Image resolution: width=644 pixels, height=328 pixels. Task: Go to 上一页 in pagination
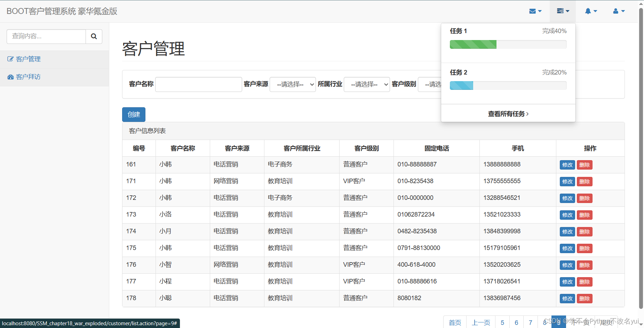481,322
